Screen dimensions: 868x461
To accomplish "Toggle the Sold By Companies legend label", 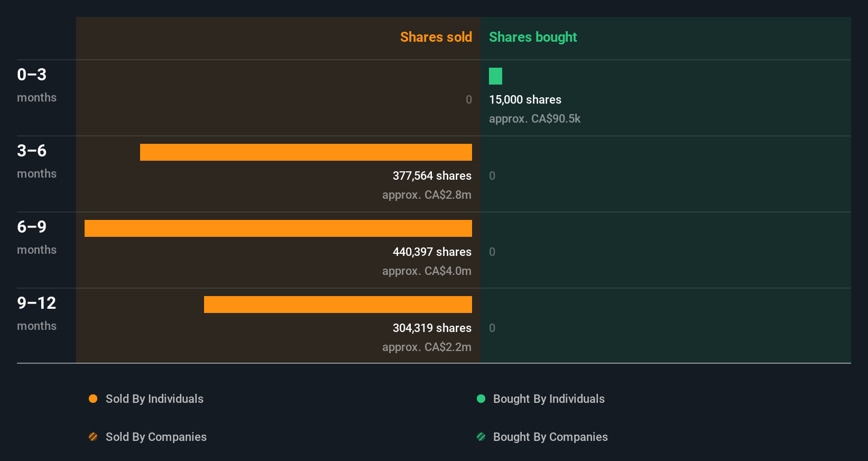I will (156, 437).
